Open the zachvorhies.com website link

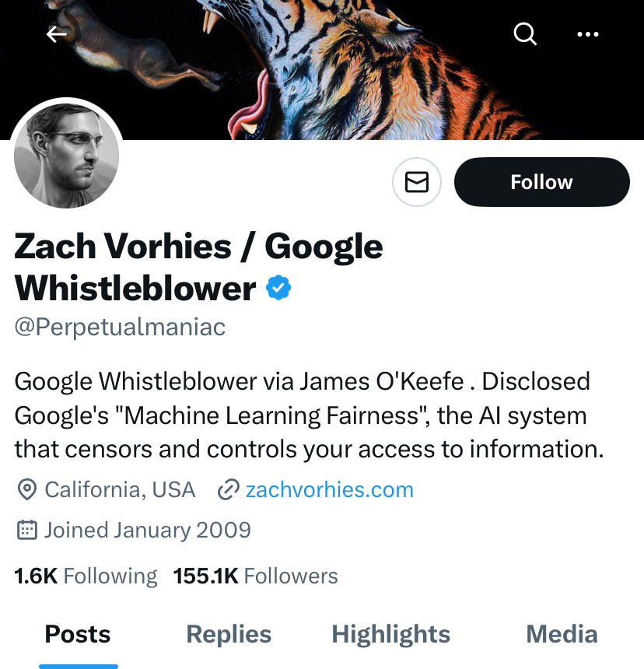click(329, 489)
